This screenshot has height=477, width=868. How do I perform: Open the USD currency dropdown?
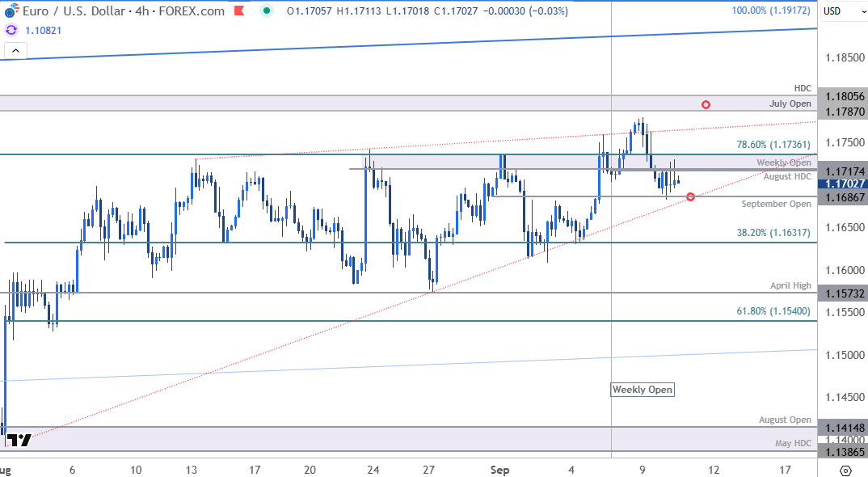coord(842,11)
